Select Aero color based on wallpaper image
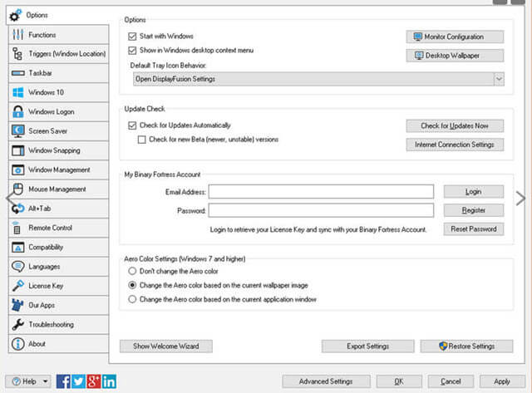The image size is (532, 393). click(132, 285)
